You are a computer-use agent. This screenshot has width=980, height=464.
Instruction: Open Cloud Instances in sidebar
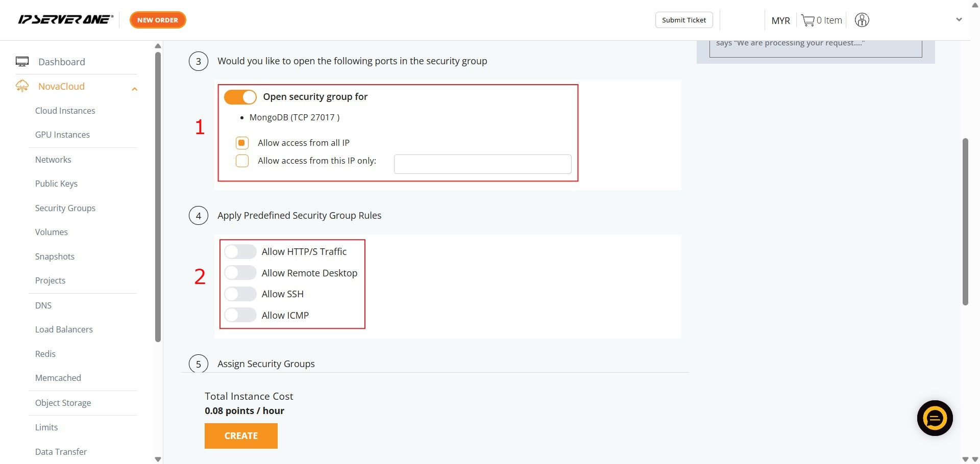coord(65,111)
